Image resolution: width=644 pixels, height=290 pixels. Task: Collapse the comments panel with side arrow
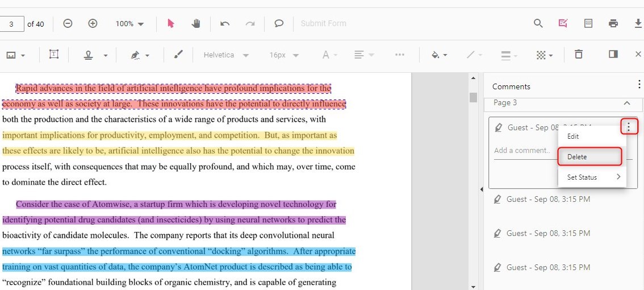[x=482, y=189]
